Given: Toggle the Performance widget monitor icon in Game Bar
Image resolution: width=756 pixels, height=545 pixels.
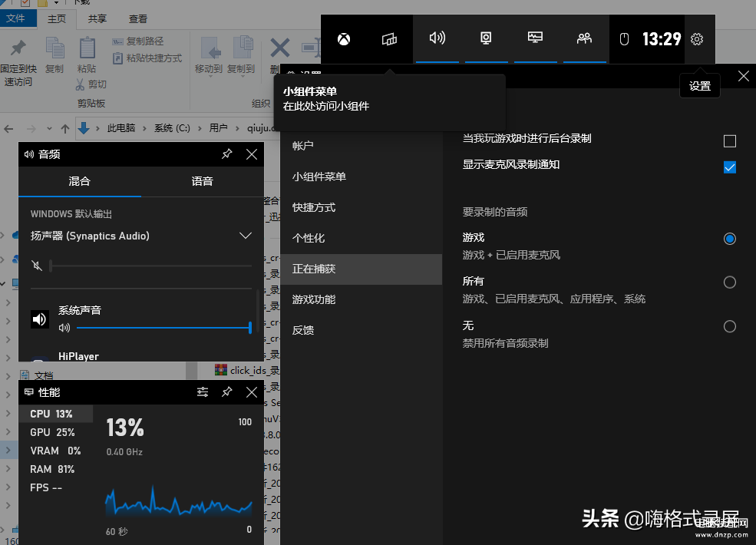Looking at the screenshot, I should point(535,38).
